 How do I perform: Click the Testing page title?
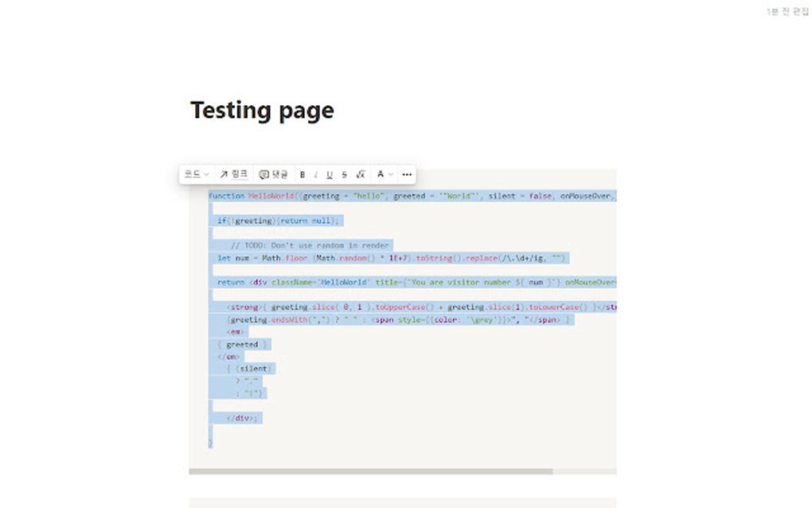point(262,111)
